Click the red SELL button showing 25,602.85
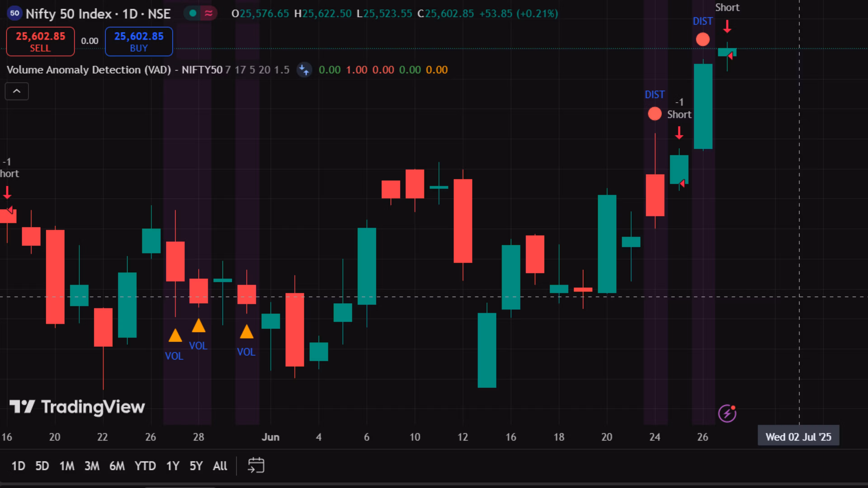The width and height of the screenshot is (868, 488). [x=40, y=41]
